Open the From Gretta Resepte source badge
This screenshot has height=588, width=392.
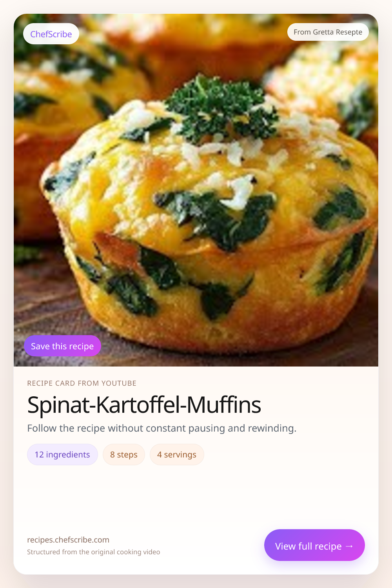pyautogui.click(x=328, y=32)
